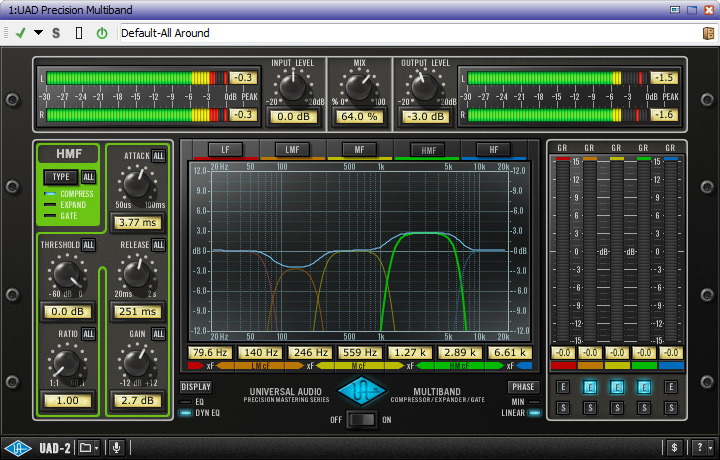Click the Gain knob
The width and height of the screenshot is (720, 460).
click(137, 362)
